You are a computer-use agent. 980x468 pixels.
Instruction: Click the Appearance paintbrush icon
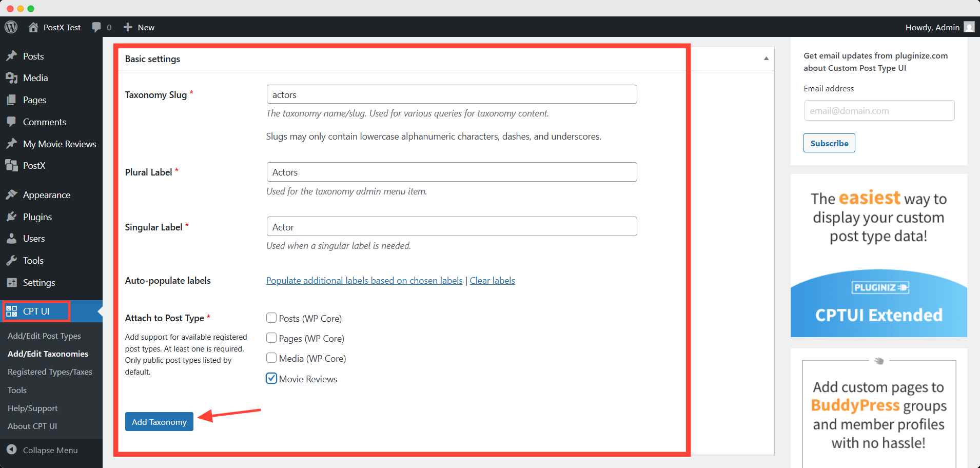tap(11, 195)
